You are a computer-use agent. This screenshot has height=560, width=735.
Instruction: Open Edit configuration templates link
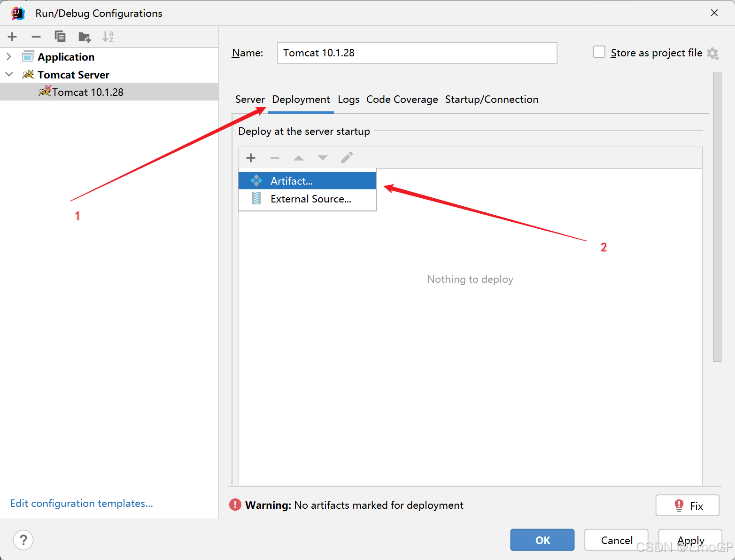coord(82,503)
